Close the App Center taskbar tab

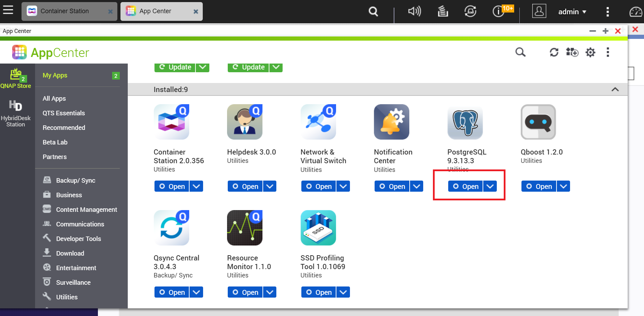click(x=196, y=11)
